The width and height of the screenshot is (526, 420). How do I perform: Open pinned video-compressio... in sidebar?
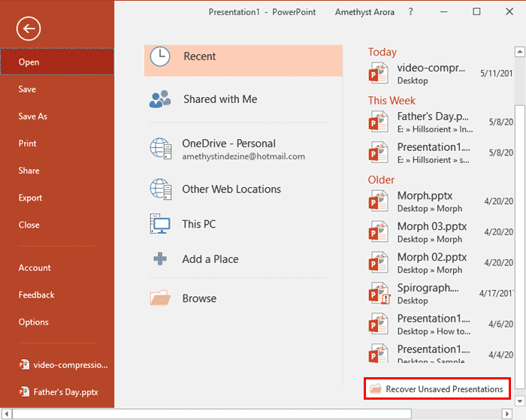pos(57,364)
